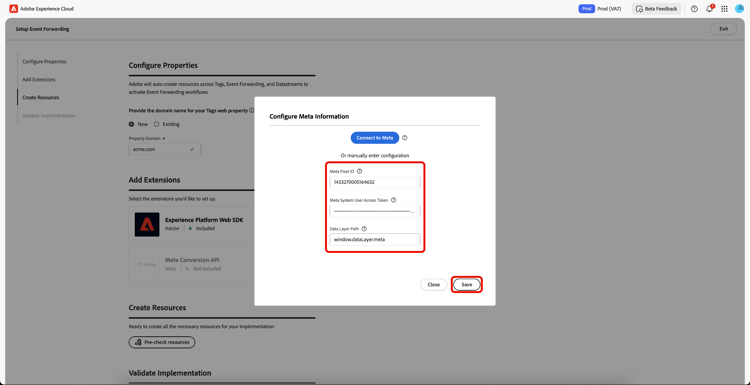Click help icon next to Connect to Meta
Screen dimensions: 750x385
coord(405,138)
